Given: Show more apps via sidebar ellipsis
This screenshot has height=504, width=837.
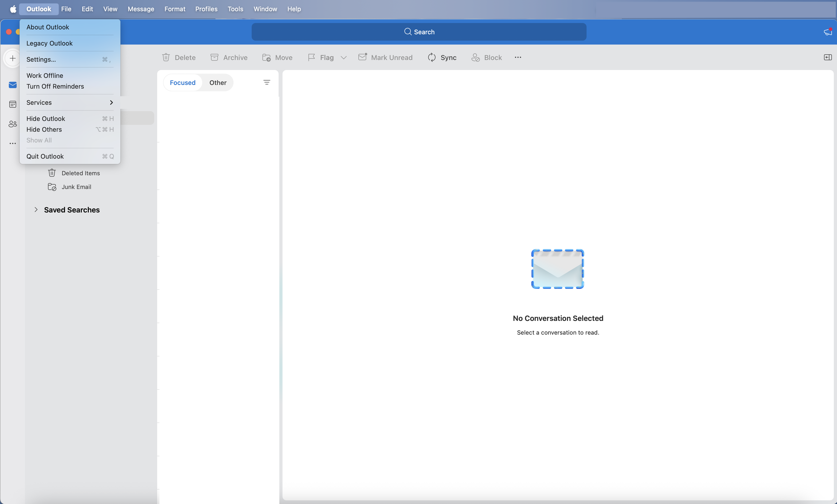Looking at the screenshot, I should (x=12, y=143).
